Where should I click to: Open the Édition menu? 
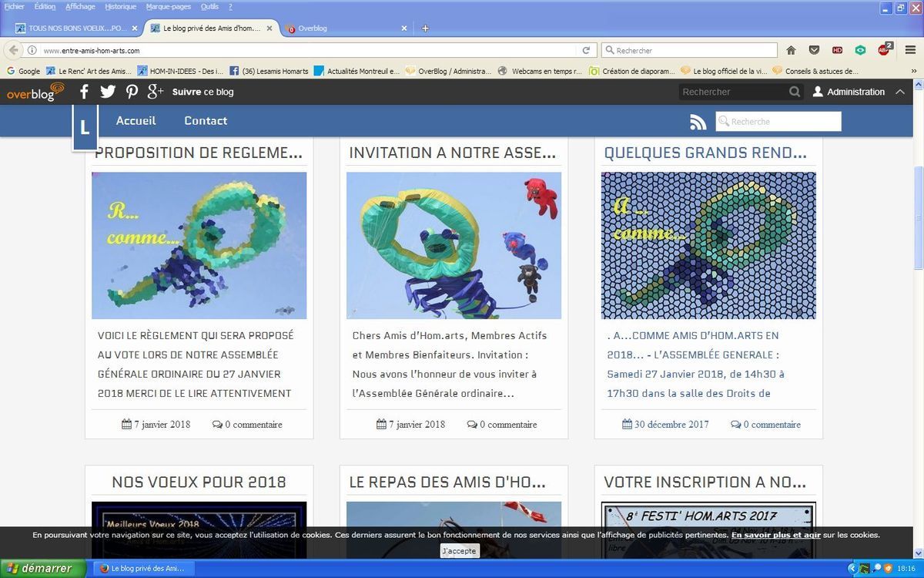coord(45,6)
